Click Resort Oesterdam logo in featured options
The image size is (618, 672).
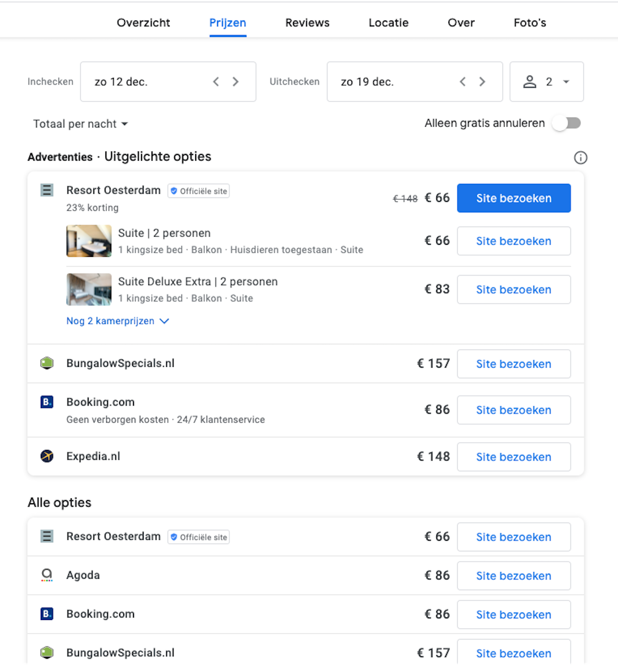coord(47,190)
